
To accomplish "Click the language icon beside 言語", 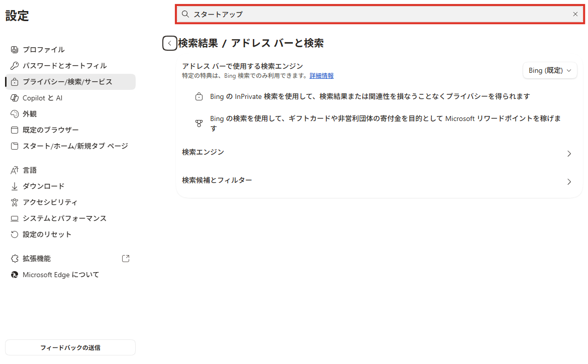I will pos(14,170).
